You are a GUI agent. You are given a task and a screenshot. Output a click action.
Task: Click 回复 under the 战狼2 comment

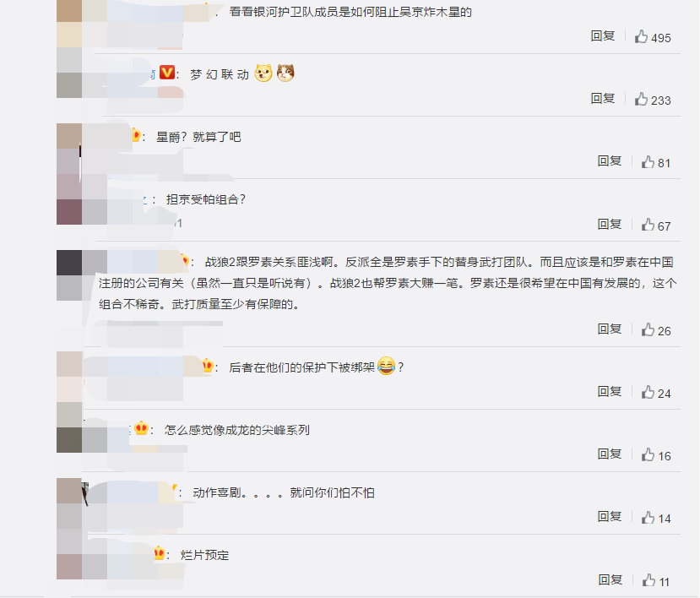(610, 329)
